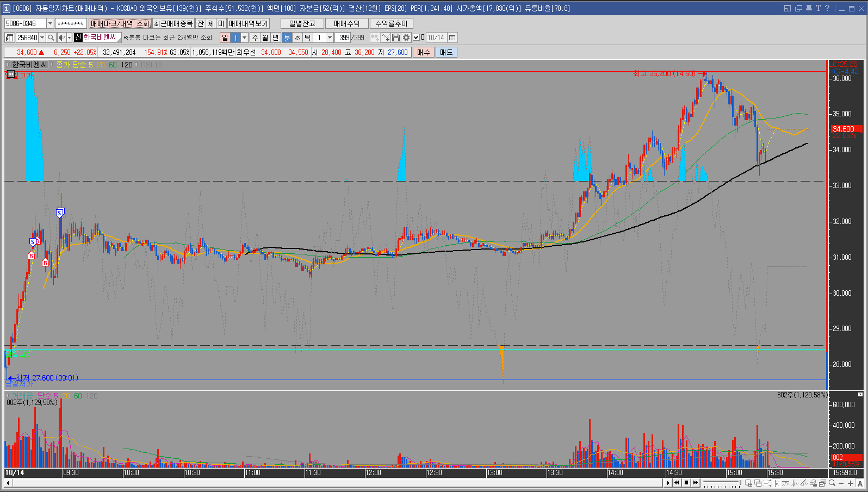Image resolution: width=868 pixels, height=492 pixels.
Task: Pin the window with the pushpin icon
Action: [809, 8]
